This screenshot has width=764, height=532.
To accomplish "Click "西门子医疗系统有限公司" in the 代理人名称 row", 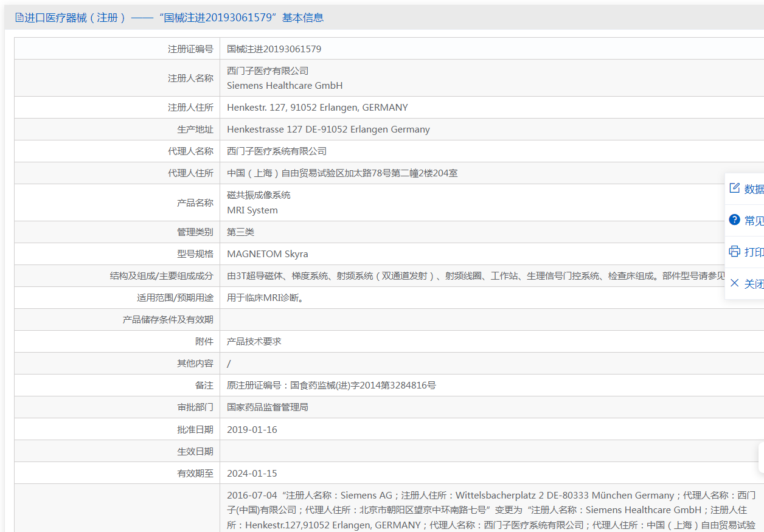I will 277,151.
